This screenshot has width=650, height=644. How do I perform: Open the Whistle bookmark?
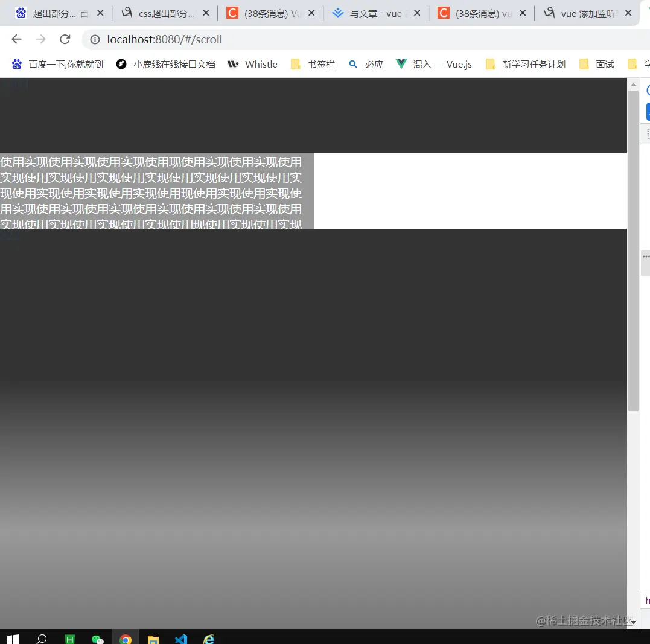pos(252,64)
